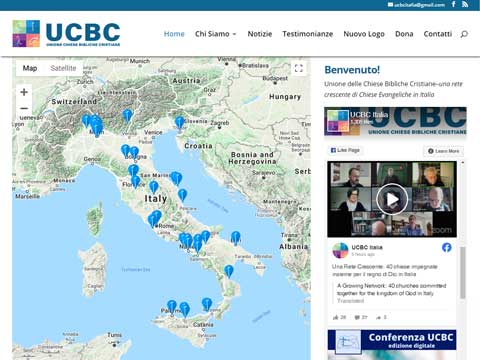Zoom in the map with plus button
480x360 pixels.
click(x=24, y=92)
